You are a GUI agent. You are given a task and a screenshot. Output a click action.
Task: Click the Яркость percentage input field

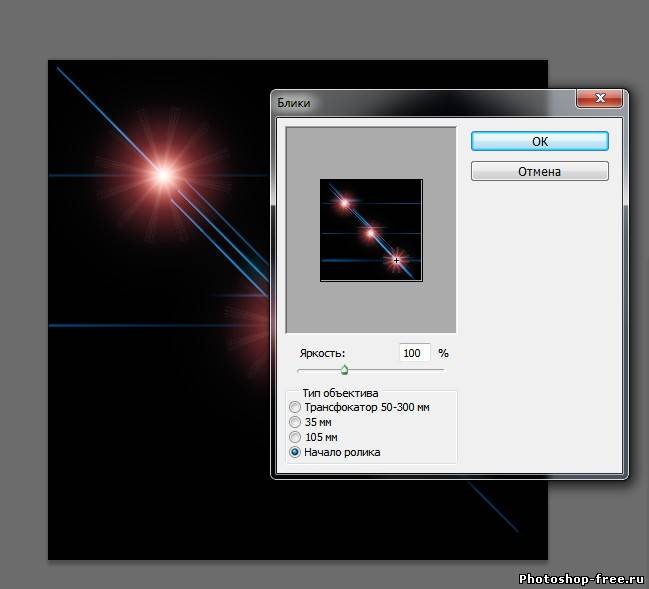(413, 353)
